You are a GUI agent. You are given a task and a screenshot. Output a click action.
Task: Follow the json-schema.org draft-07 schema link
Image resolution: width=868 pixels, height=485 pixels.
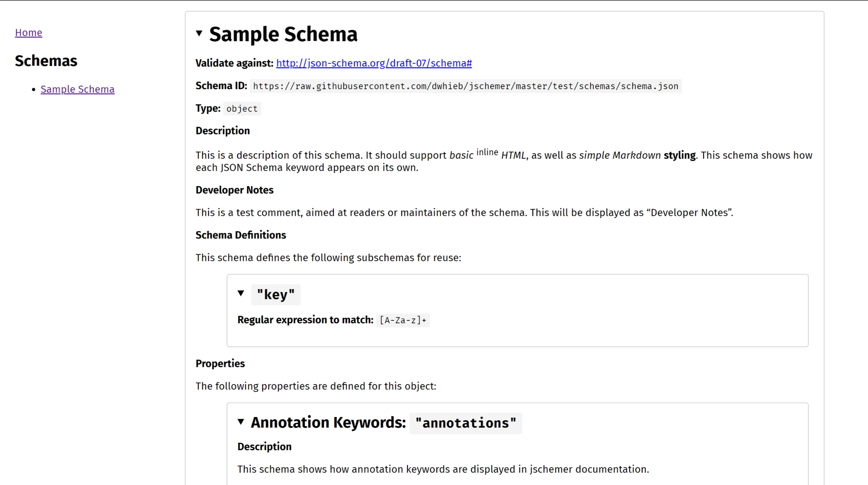374,63
